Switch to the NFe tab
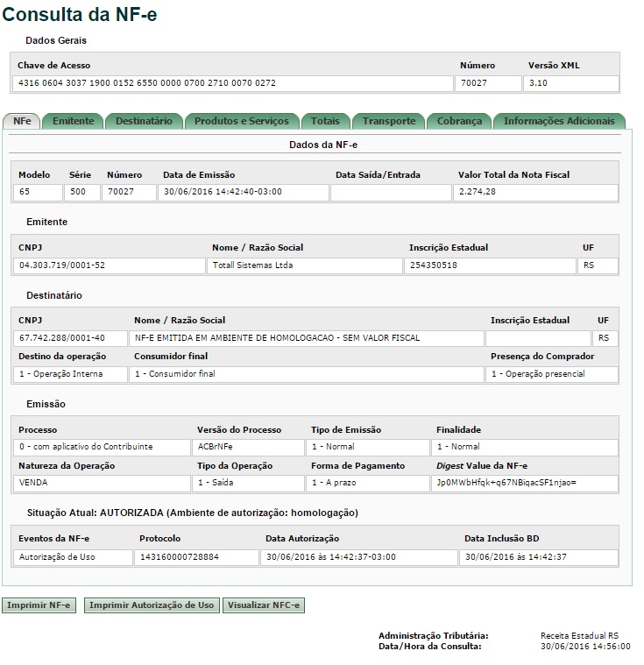 22,121
